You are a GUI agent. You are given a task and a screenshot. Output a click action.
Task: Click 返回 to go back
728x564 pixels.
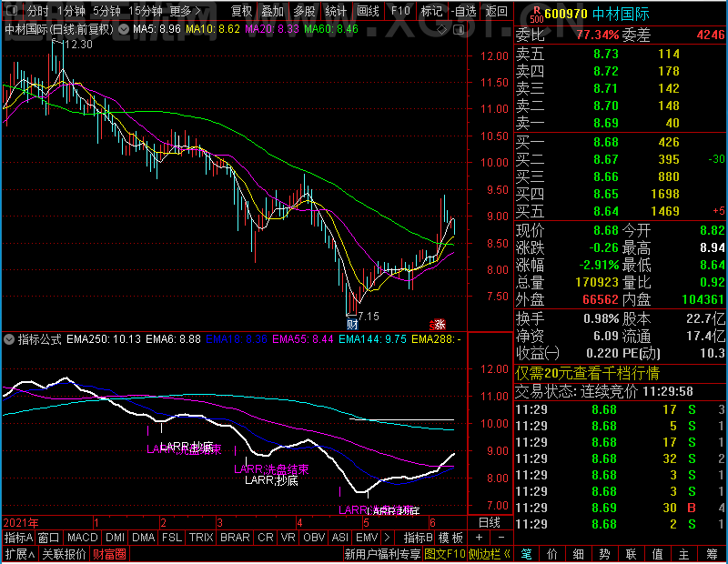tap(496, 11)
